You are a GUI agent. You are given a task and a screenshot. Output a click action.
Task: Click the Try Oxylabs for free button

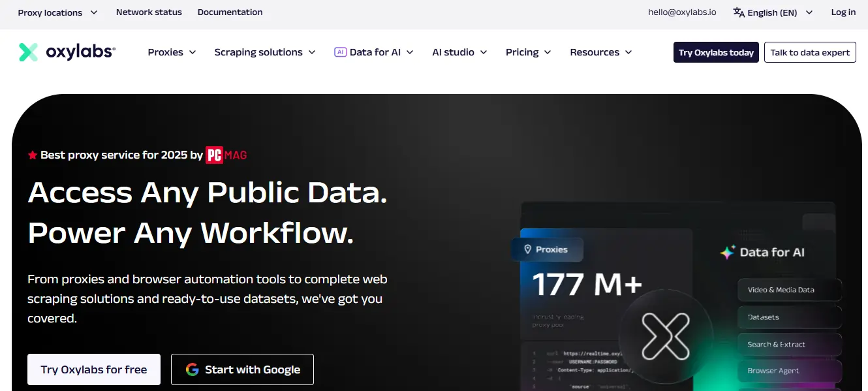click(94, 369)
